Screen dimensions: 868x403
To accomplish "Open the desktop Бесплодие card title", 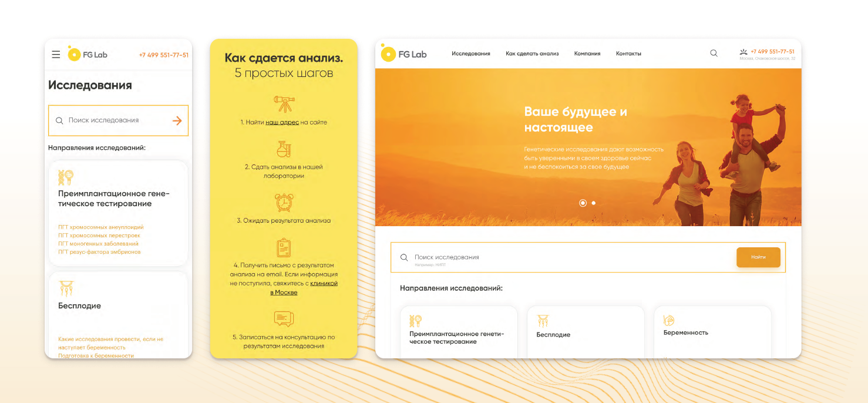I will point(553,334).
